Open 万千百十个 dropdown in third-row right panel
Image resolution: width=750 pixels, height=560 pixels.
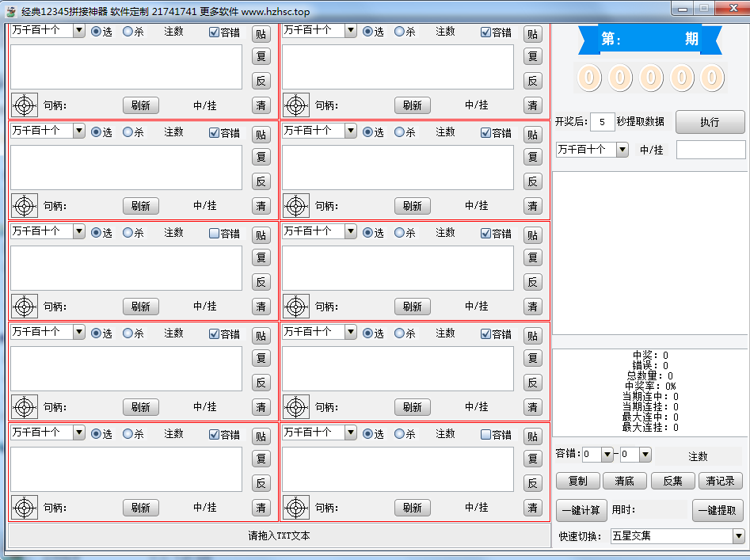[x=351, y=231]
